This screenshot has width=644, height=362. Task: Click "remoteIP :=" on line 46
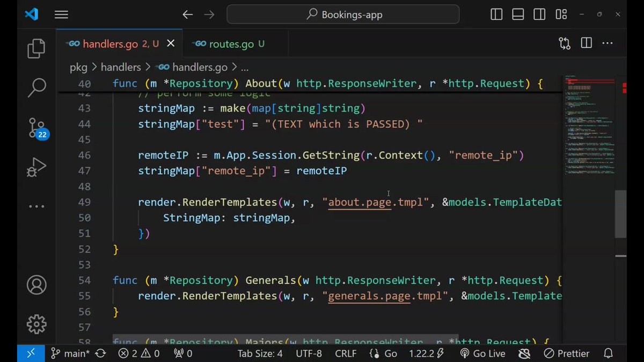(172, 156)
